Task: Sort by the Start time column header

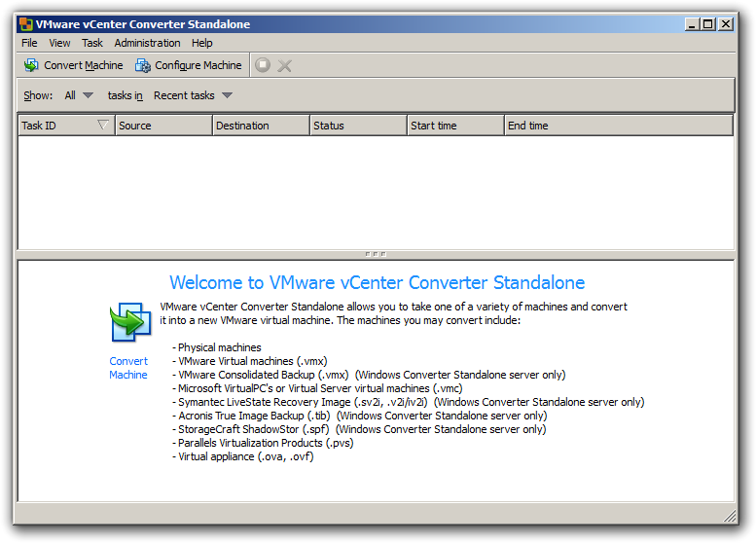Action: (455, 126)
